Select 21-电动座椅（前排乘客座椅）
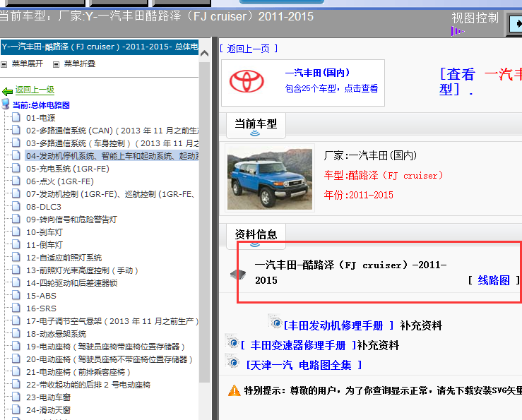 click(78, 372)
